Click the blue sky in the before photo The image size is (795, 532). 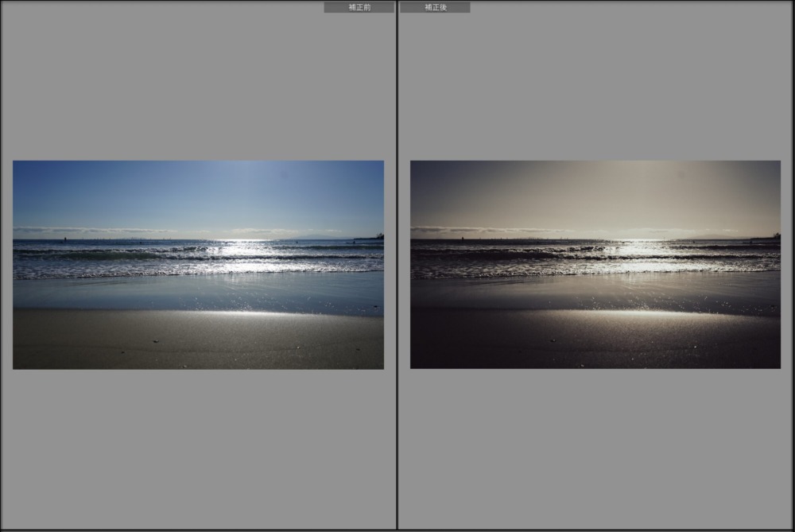click(119, 191)
